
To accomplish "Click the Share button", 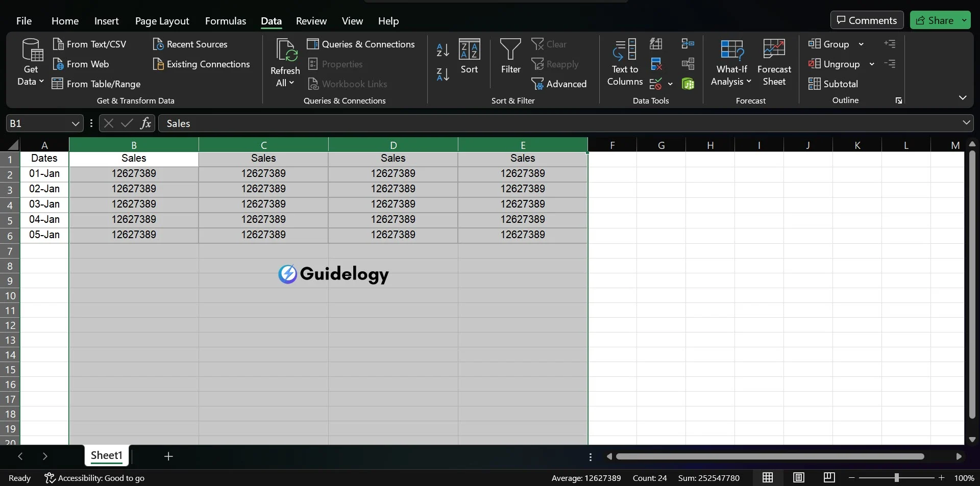I will tap(935, 20).
